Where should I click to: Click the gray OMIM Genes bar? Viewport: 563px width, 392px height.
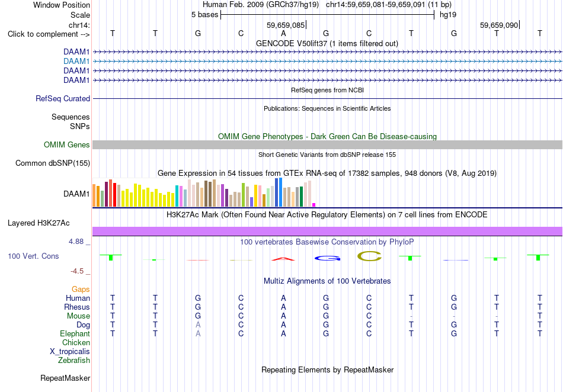coord(327,145)
